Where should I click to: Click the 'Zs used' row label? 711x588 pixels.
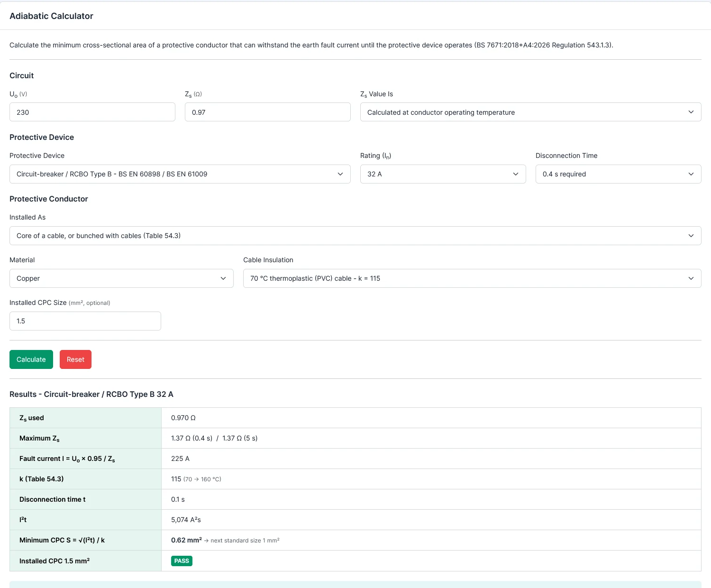32,418
